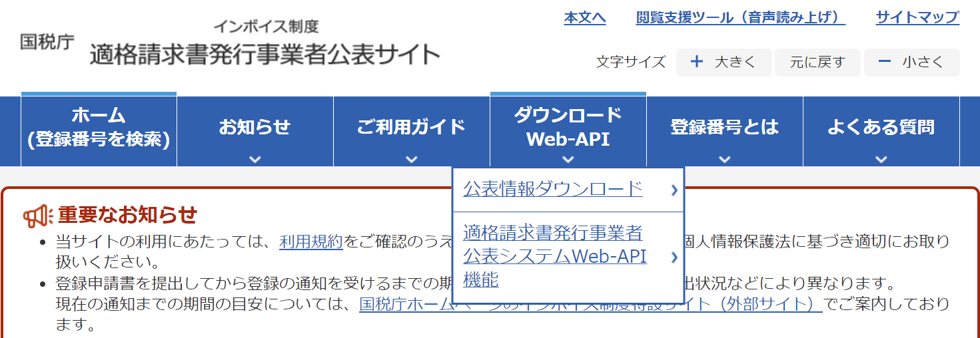Screen dimensions: 980x338
Task: Click the 重要なお知らせ heading
Action: tap(128, 215)
